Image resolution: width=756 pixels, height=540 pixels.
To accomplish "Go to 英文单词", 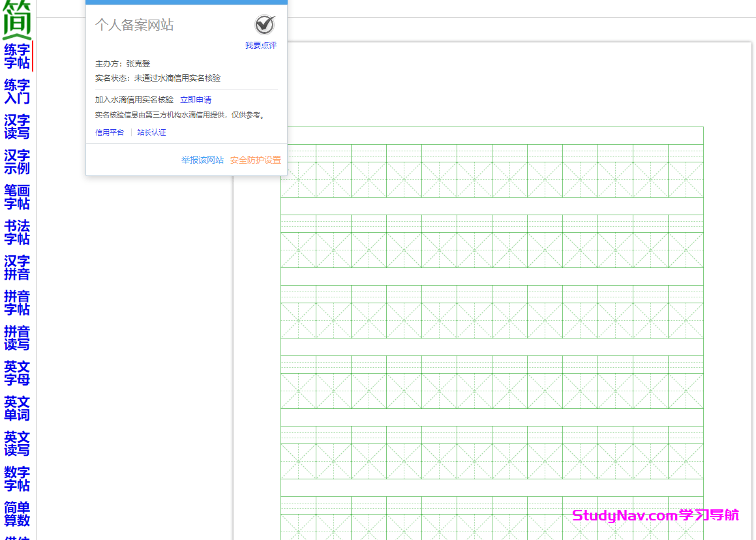I will (17, 409).
